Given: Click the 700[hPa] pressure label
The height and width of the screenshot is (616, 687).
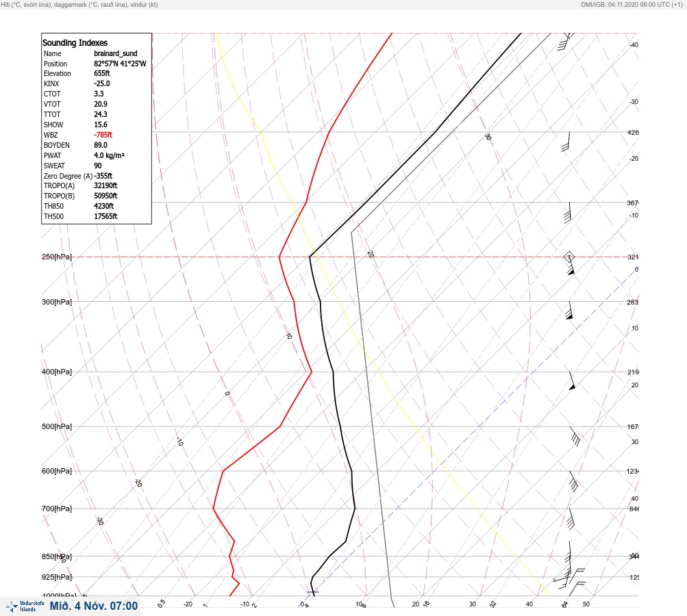Looking at the screenshot, I should coord(57,509).
